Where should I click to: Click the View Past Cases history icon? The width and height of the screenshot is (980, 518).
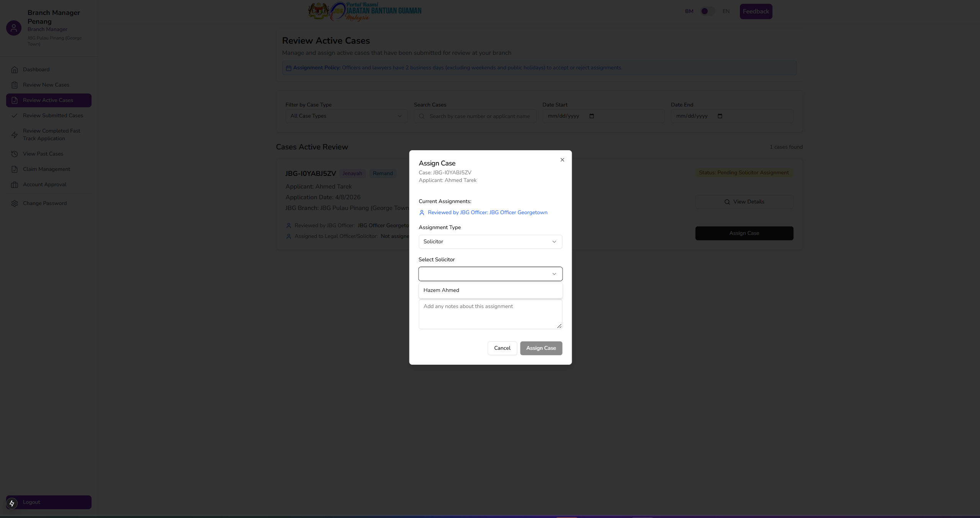15,154
